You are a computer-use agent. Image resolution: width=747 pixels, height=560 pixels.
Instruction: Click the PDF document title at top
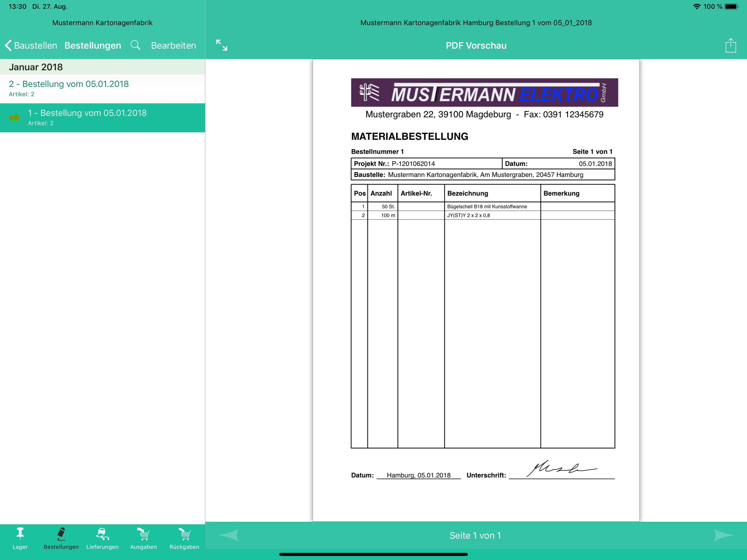coord(476,23)
